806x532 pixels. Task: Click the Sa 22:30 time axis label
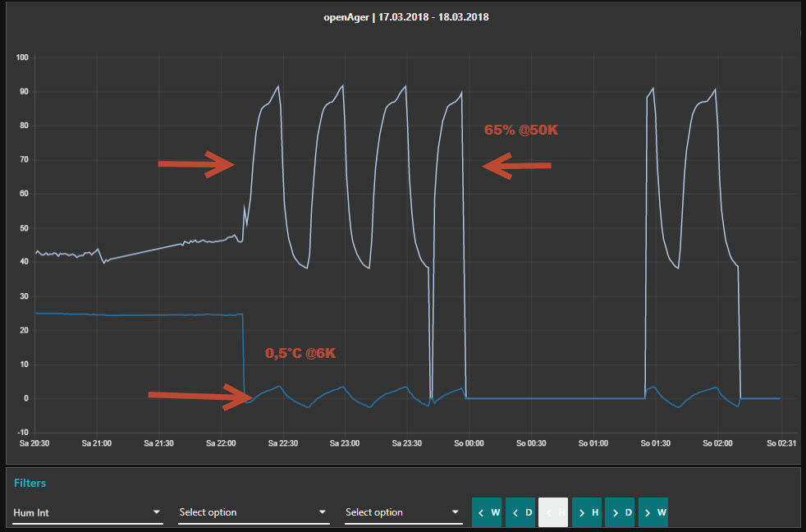click(282, 443)
